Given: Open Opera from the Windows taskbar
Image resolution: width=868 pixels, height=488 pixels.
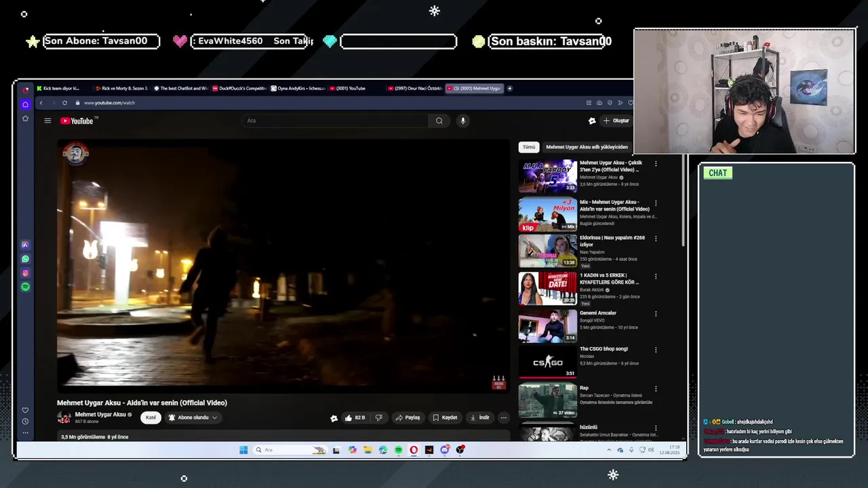Looking at the screenshot, I should [414, 450].
